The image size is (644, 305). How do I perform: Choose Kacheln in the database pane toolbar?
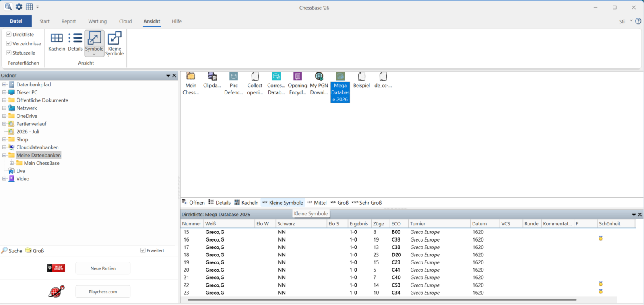246,203
